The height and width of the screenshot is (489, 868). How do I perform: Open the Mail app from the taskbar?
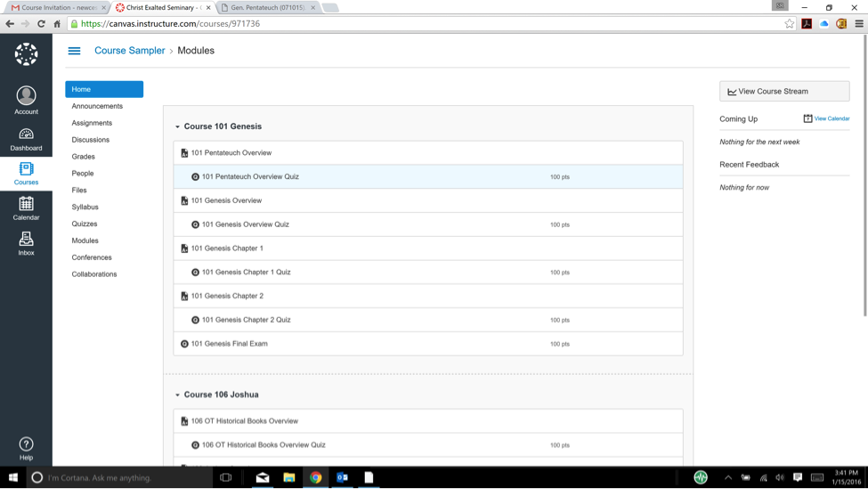(263, 477)
